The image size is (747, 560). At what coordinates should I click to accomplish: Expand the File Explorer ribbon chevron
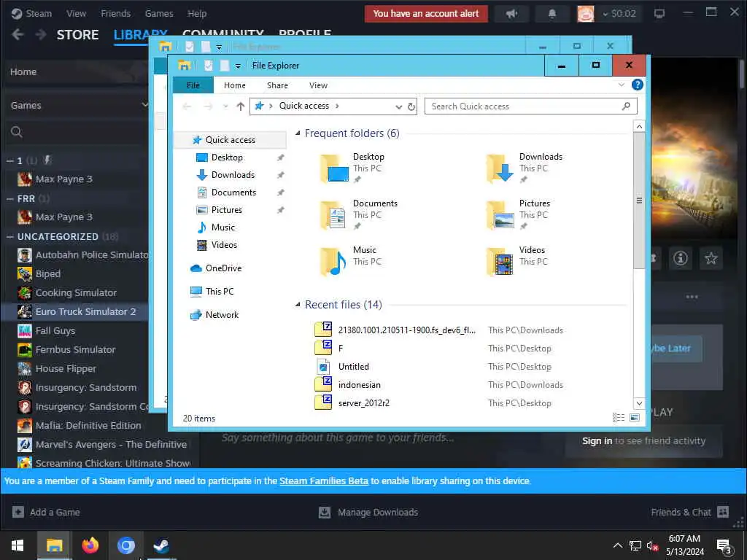[x=622, y=85]
